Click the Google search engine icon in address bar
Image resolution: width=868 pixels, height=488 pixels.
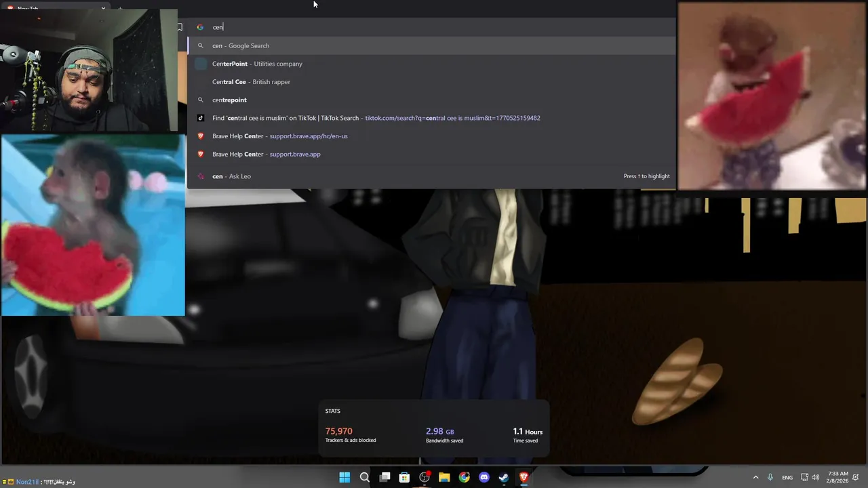click(x=200, y=27)
